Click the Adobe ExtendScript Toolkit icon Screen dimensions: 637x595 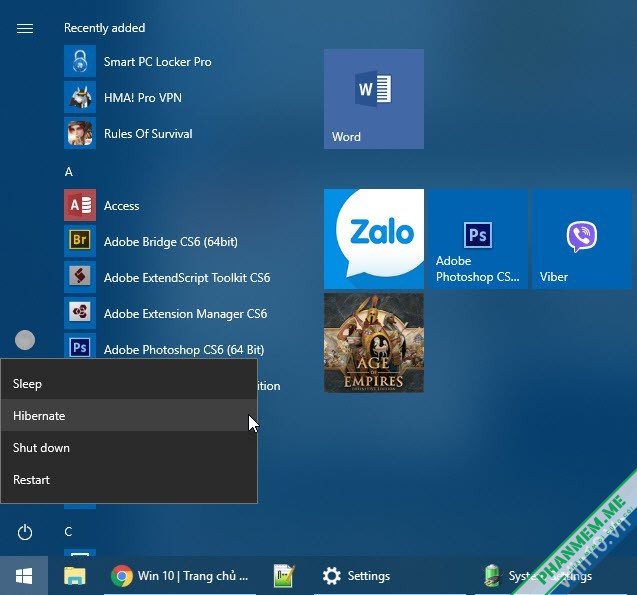(x=80, y=277)
